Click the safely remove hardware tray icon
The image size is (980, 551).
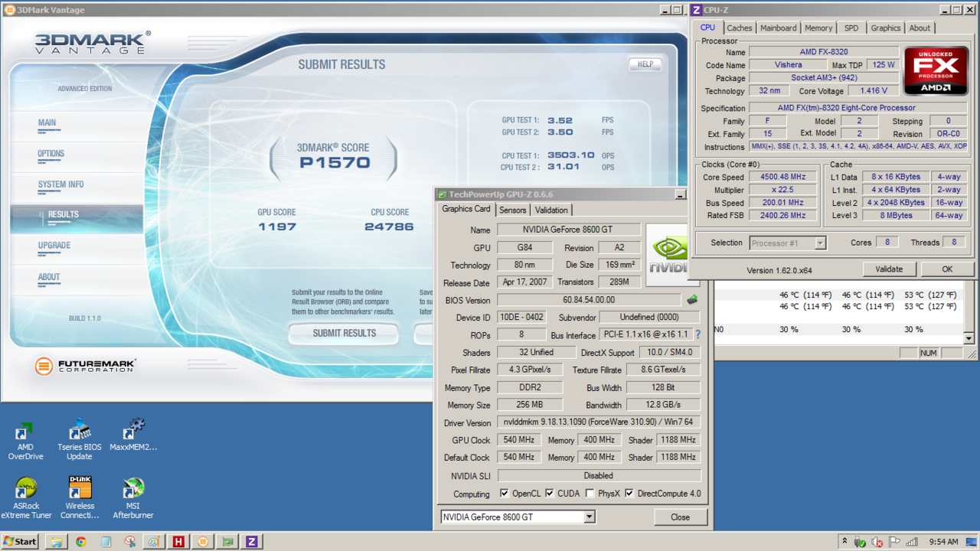point(861,541)
